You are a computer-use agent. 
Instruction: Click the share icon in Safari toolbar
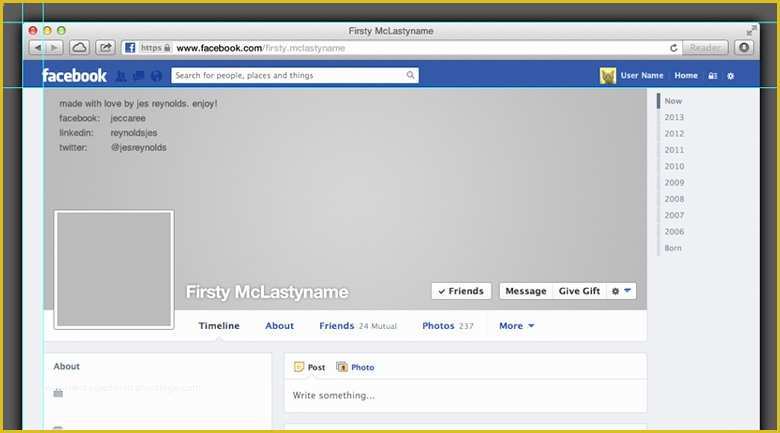coord(105,48)
